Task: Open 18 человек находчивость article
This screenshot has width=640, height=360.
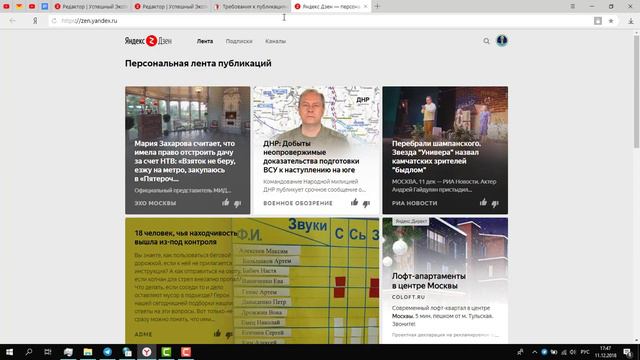Action: [185, 237]
